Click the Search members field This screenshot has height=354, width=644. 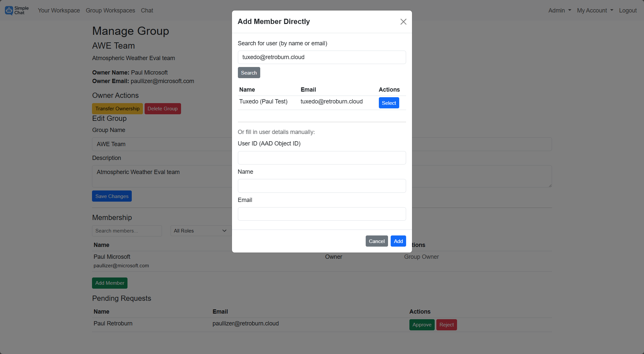tap(127, 231)
